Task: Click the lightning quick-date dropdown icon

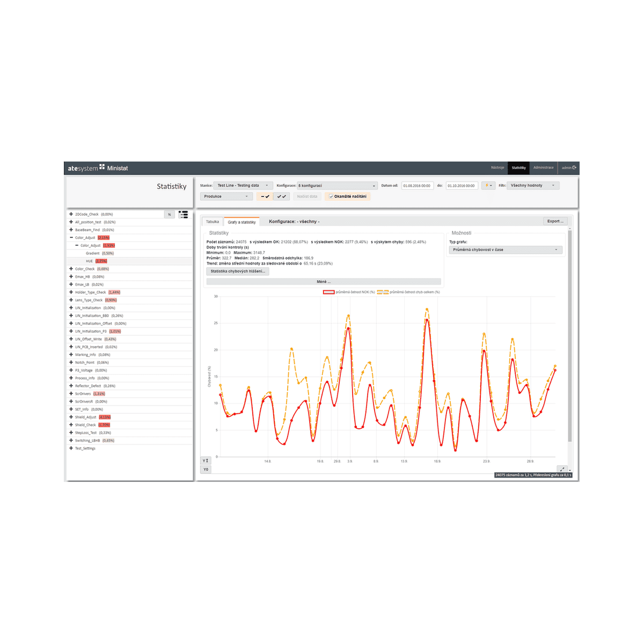Action: 488,186
